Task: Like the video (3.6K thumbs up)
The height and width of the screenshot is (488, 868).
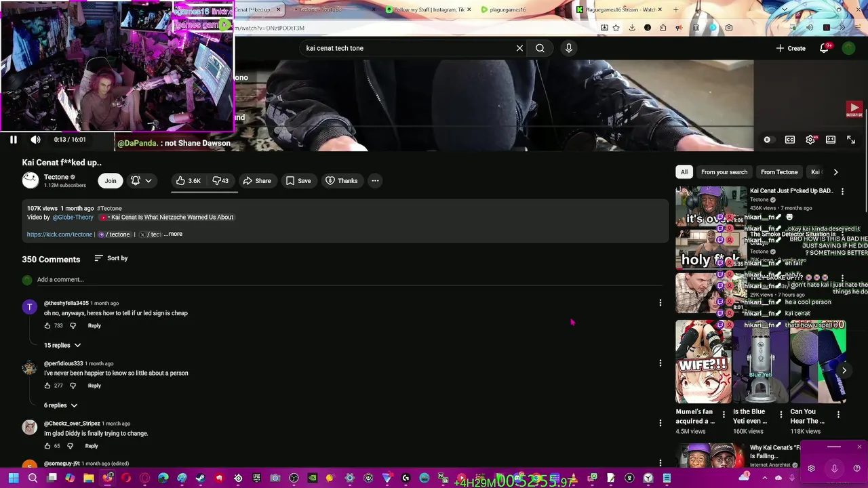Action: (x=189, y=181)
